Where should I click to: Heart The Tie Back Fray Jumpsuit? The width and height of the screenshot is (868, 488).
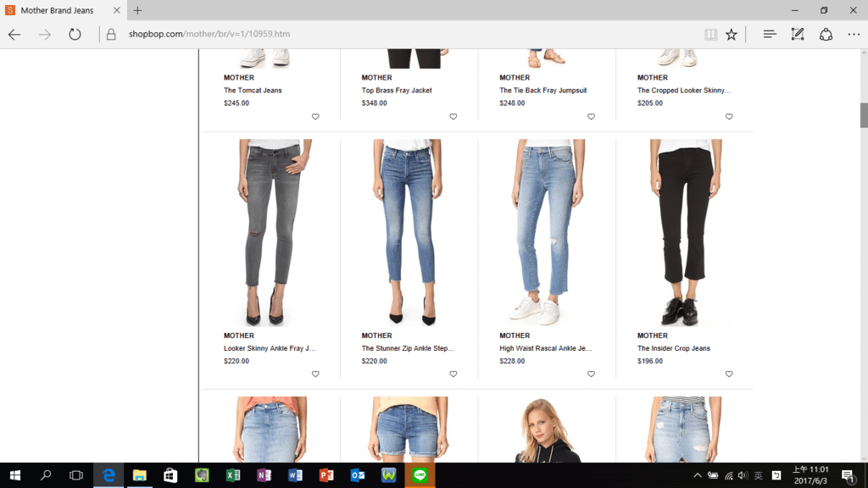[x=591, y=117]
